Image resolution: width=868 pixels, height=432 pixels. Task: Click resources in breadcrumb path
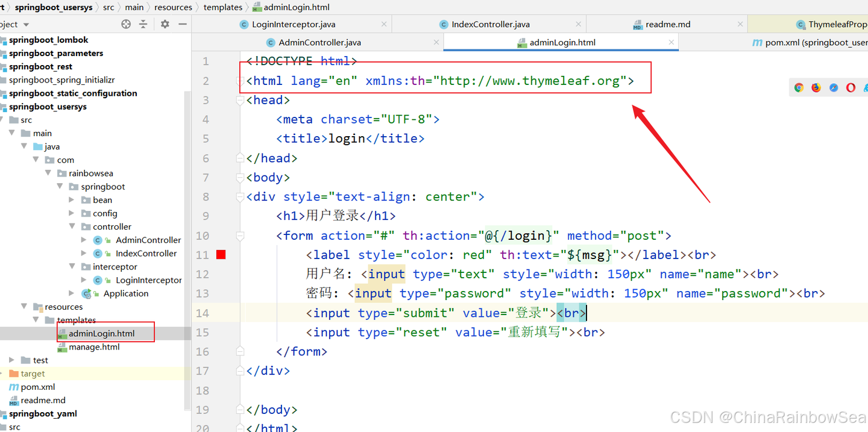pyautogui.click(x=173, y=7)
